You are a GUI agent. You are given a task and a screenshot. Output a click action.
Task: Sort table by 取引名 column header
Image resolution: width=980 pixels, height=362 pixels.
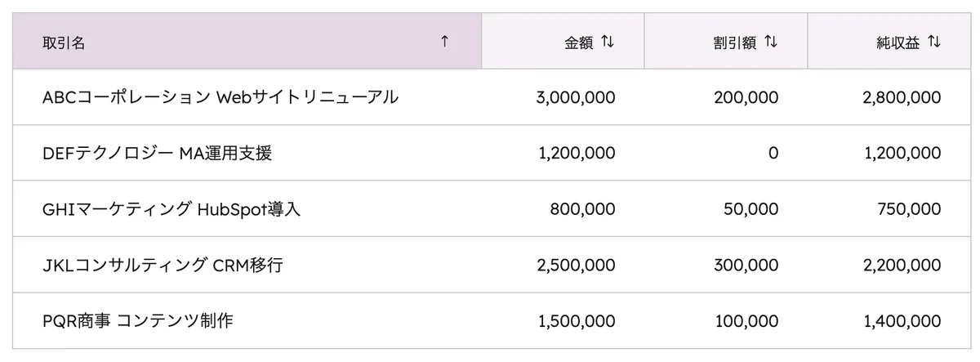point(64,43)
